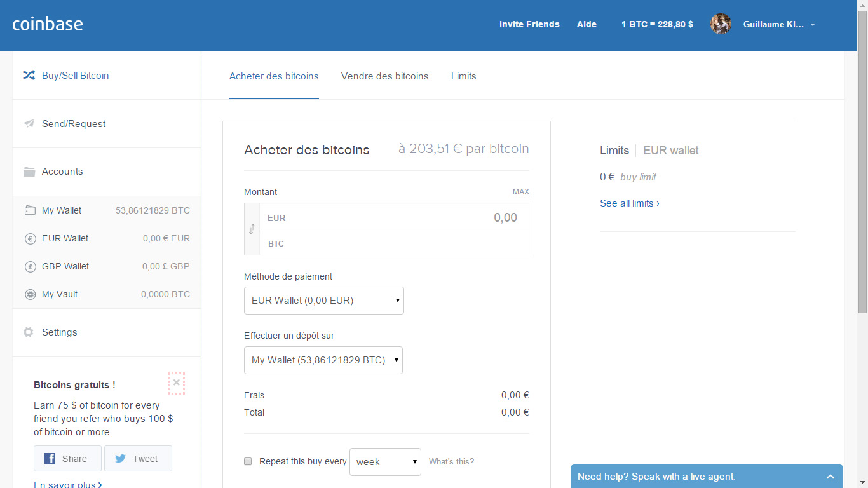The image size is (868, 488).
Task: Click the Accounts folder icon
Action: coord(29,172)
